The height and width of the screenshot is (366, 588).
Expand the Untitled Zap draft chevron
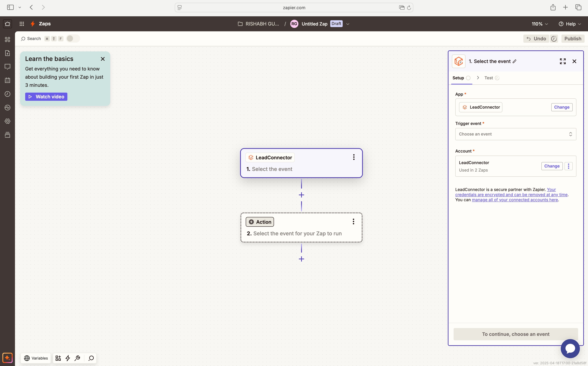pyautogui.click(x=348, y=24)
